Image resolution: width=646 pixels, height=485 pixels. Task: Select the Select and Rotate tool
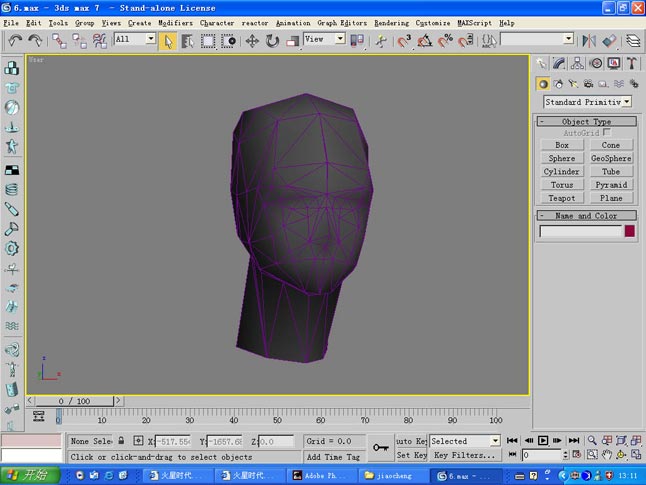point(272,41)
